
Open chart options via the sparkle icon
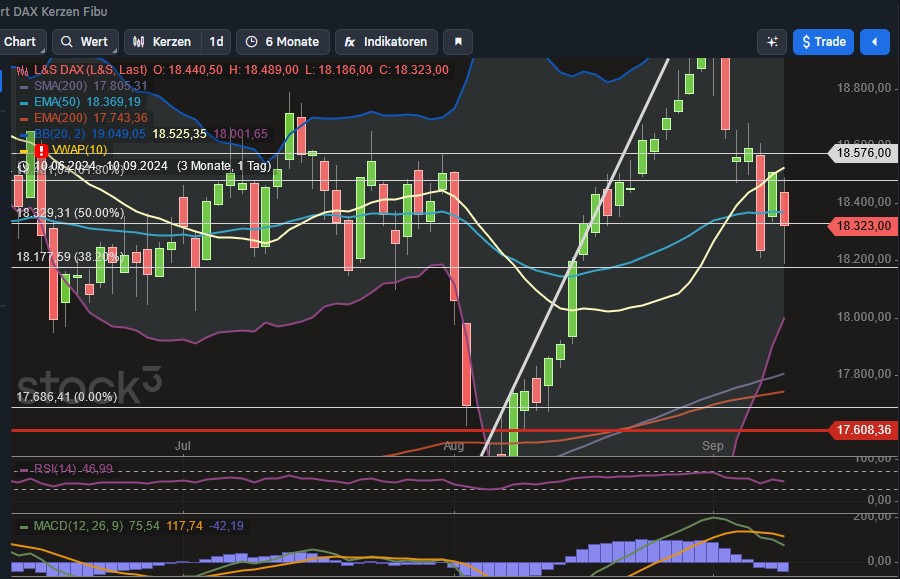770,42
